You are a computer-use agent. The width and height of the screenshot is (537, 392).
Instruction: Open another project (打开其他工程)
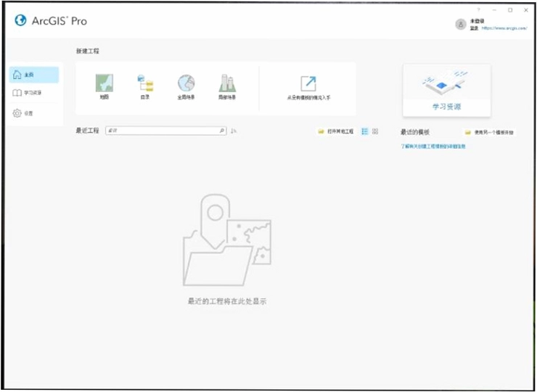336,131
